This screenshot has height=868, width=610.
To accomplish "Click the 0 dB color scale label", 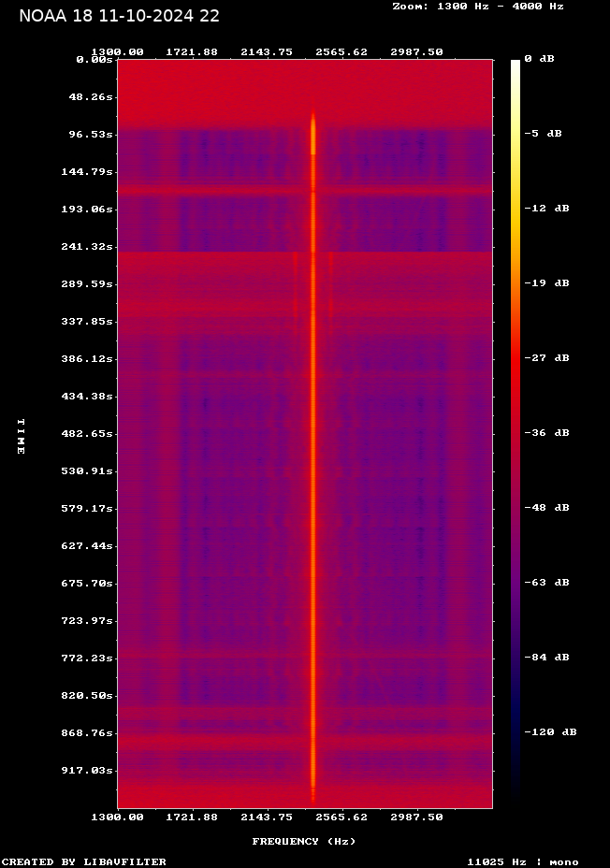I will click(x=539, y=59).
